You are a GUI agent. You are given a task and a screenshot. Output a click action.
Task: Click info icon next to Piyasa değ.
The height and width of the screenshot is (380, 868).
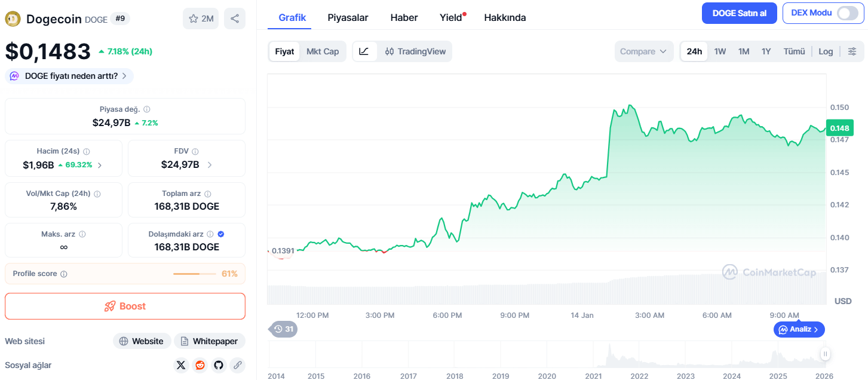pyautogui.click(x=147, y=109)
